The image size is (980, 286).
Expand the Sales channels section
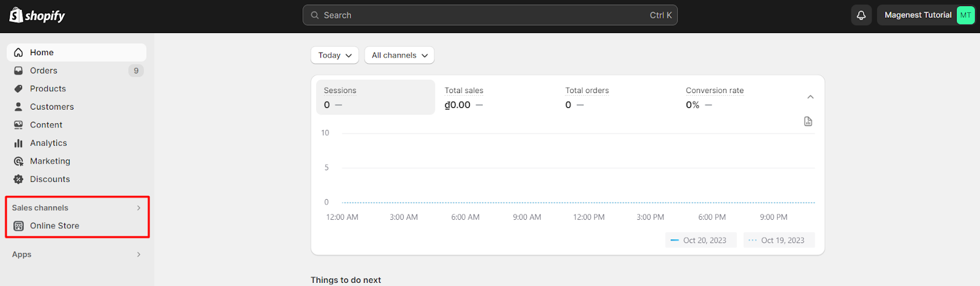(x=77, y=208)
